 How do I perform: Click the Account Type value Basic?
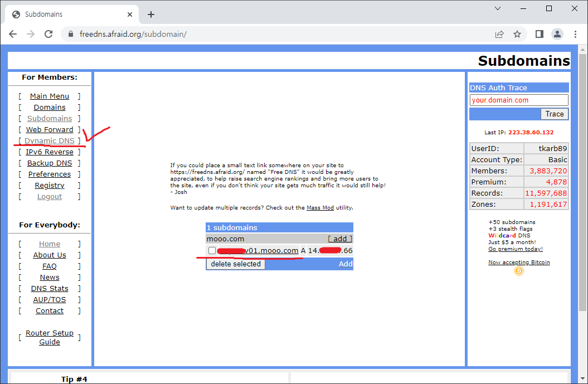tap(557, 160)
